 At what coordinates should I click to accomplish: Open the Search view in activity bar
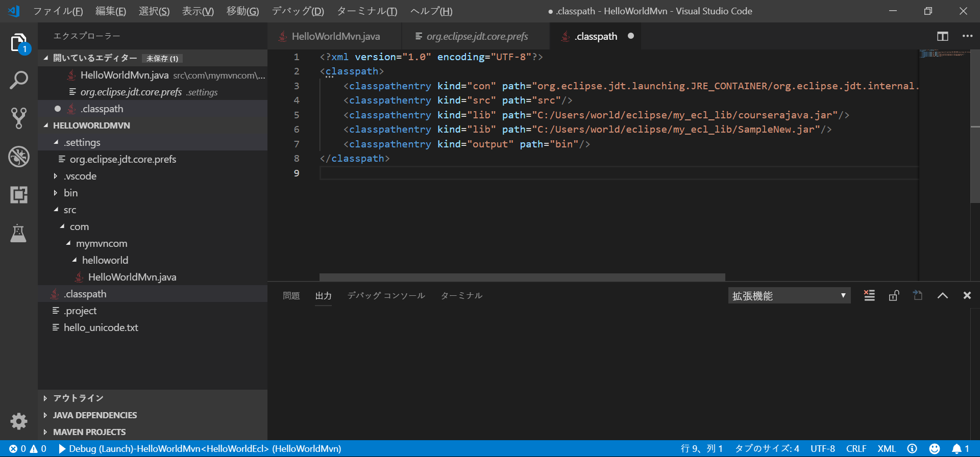click(19, 80)
